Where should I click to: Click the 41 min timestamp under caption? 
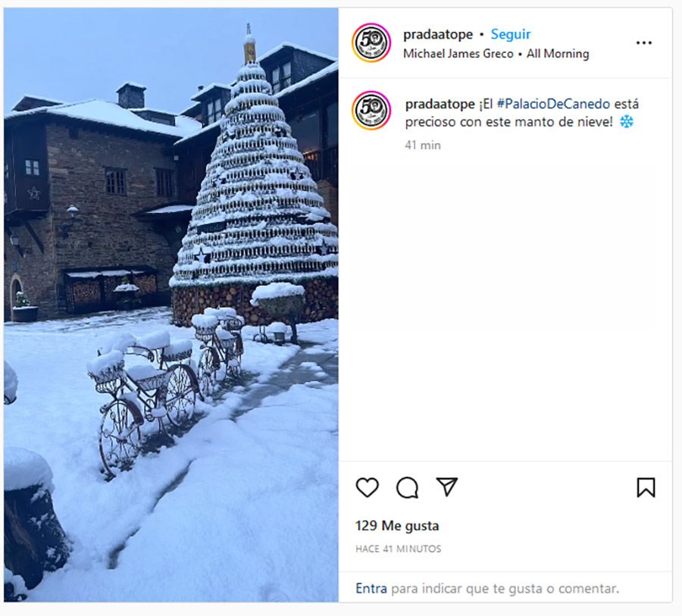423,145
